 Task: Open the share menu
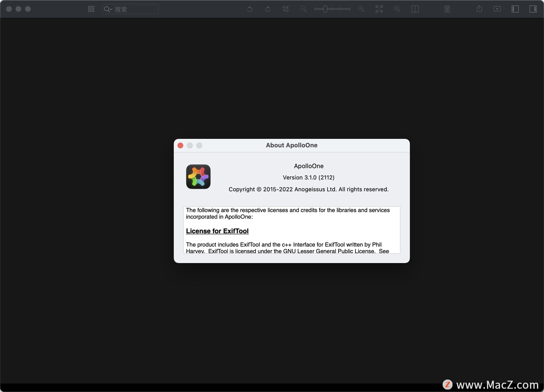479,9
